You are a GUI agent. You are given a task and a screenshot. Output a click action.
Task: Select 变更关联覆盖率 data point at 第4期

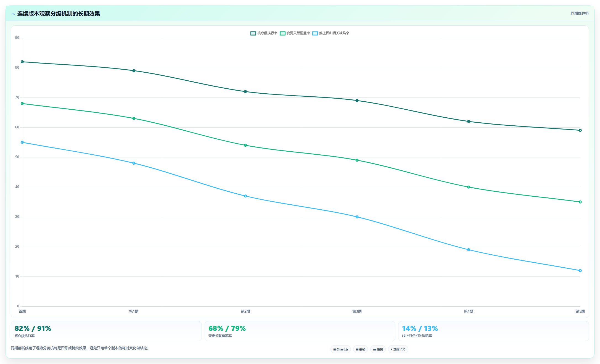(x=469, y=187)
